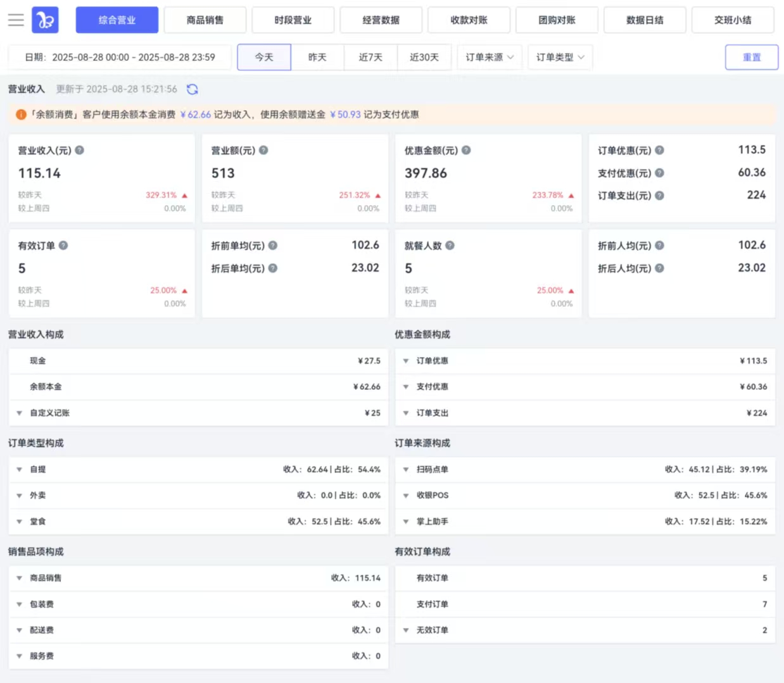Viewport: 784px width, 683px height.
Task: Expand the 自定义记账 row
Action: (x=198, y=413)
